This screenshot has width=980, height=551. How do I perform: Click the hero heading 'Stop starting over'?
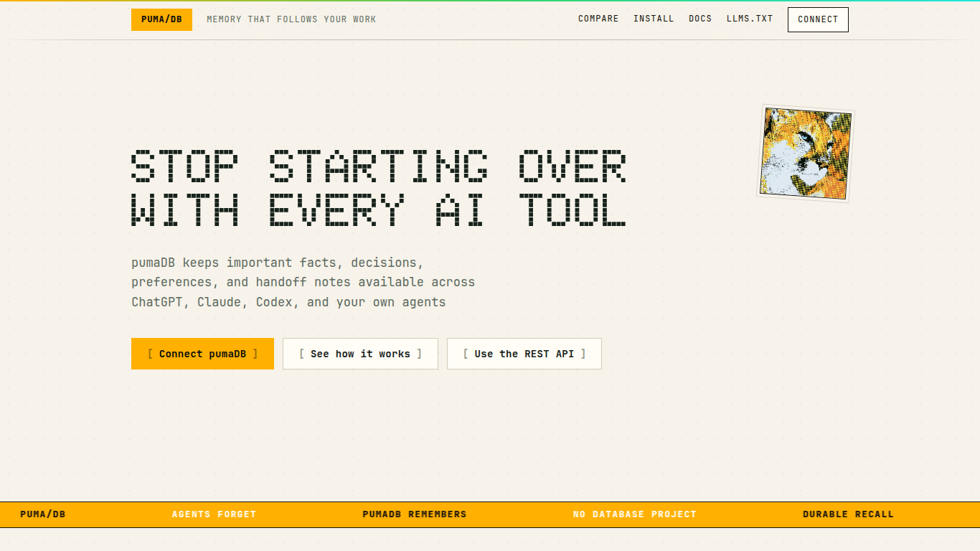coord(379,167)
